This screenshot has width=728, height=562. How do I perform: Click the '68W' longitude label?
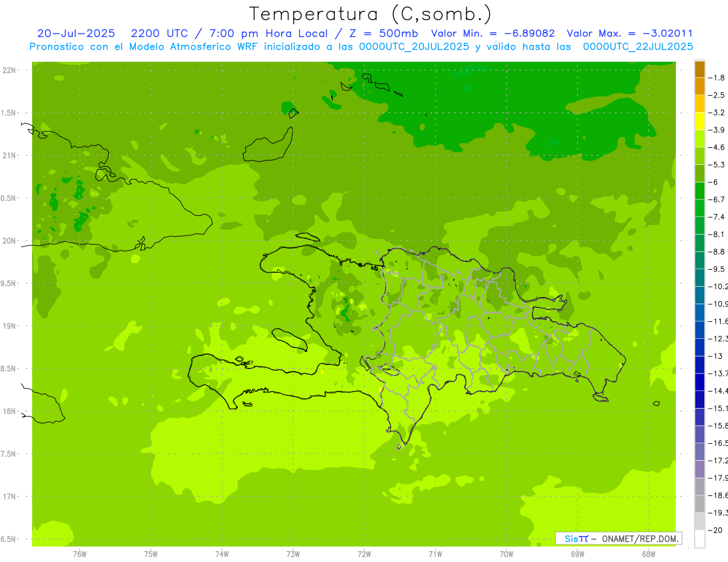coord(649,554)
